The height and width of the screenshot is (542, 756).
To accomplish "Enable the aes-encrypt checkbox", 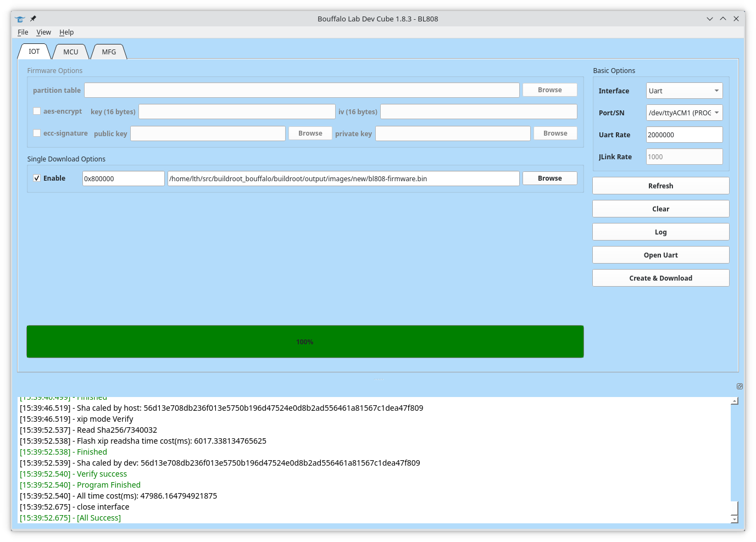I will [x=37, y=111].
